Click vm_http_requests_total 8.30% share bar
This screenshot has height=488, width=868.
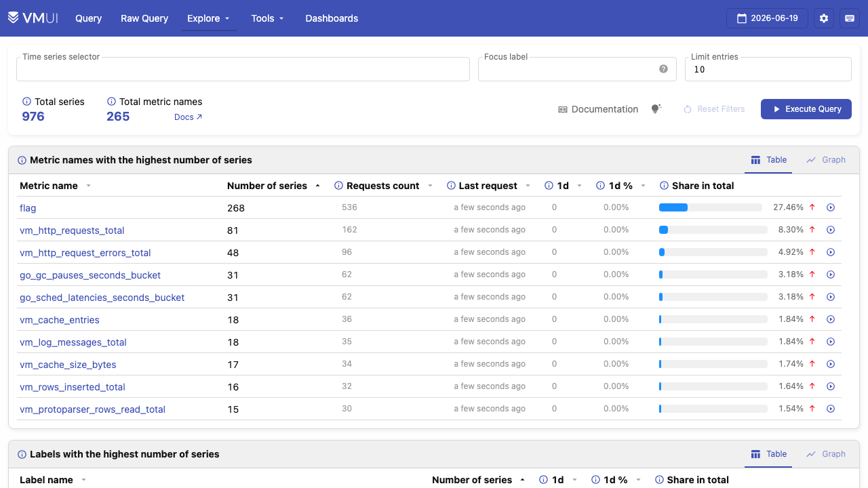pyautogui.click(x=713, y=230)
